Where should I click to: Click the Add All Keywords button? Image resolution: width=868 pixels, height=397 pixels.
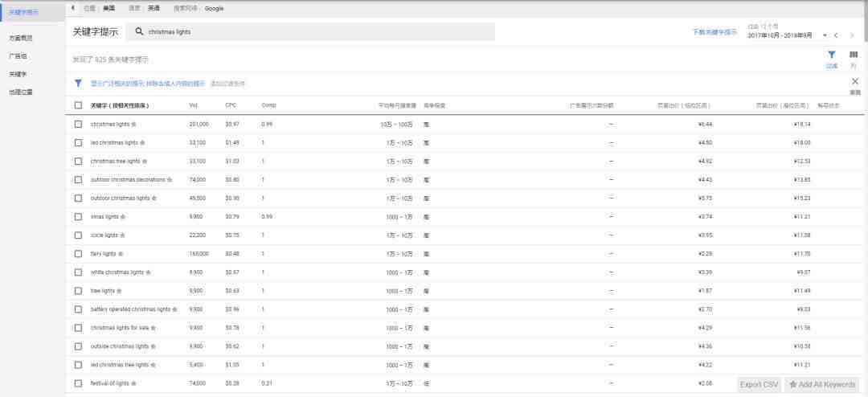pyautogui.click(x=822, y=385)
